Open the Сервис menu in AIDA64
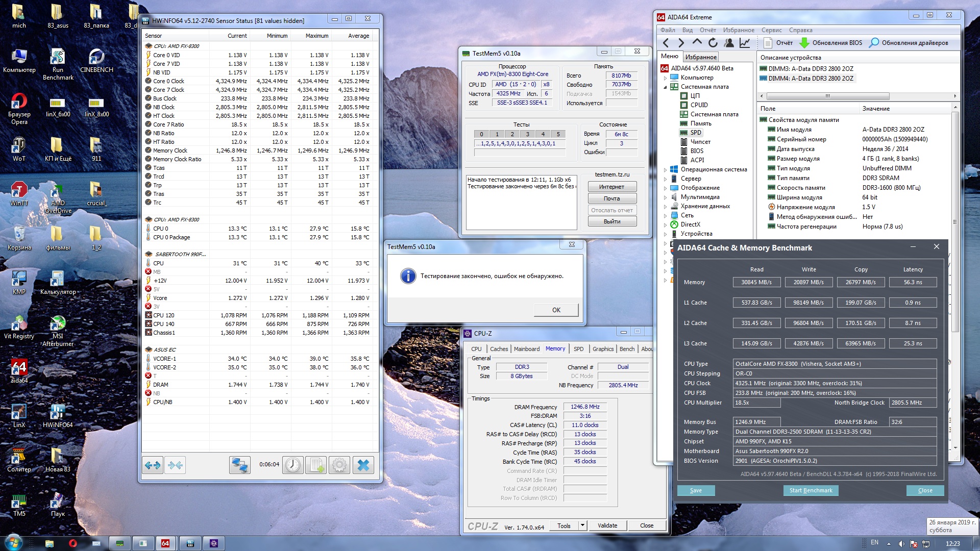Viewport: 980px width, 551px height. (771, 30)
